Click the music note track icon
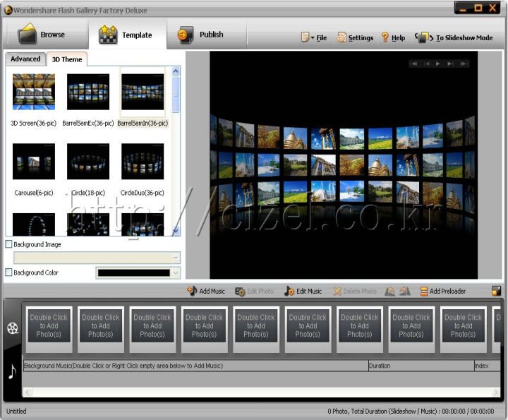Viewport: 508px width, 420px height. [13, 371]
